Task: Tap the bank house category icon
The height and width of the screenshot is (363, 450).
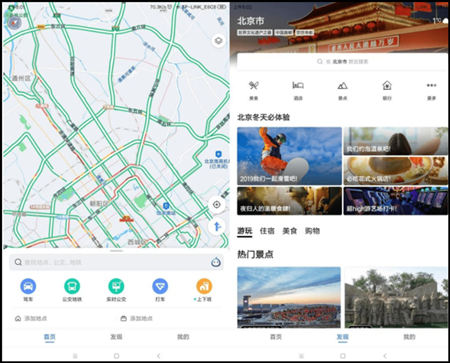Action: tap(387, 86)
